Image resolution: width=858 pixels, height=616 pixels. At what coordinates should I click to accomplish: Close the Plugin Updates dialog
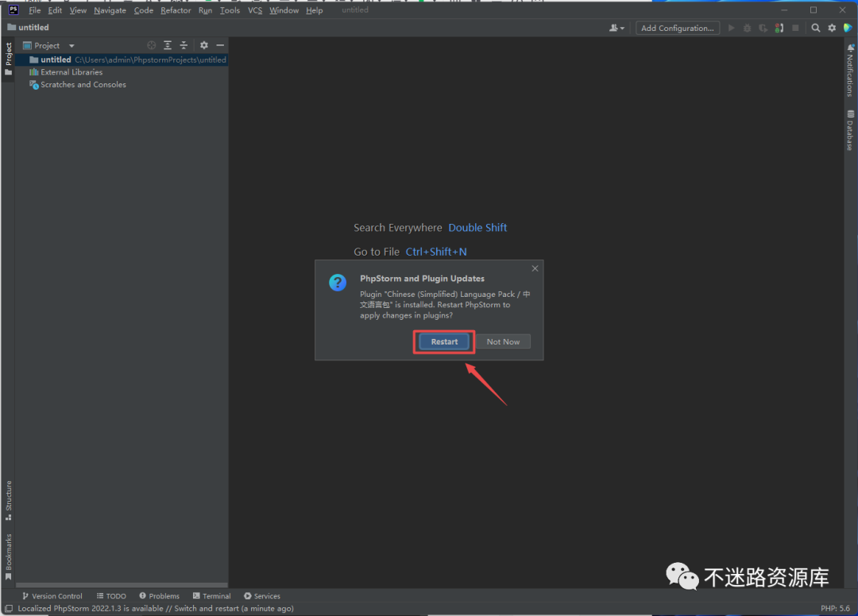(535, 268)
